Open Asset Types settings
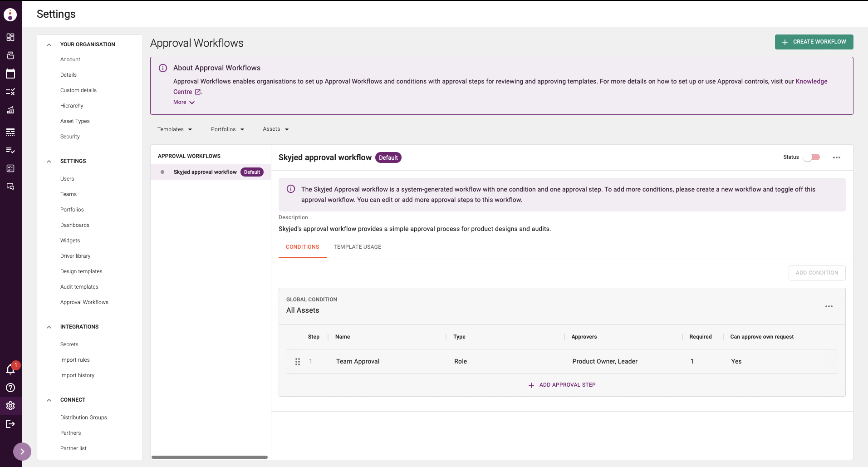The image size is (868, 467). tap(75, 121)
